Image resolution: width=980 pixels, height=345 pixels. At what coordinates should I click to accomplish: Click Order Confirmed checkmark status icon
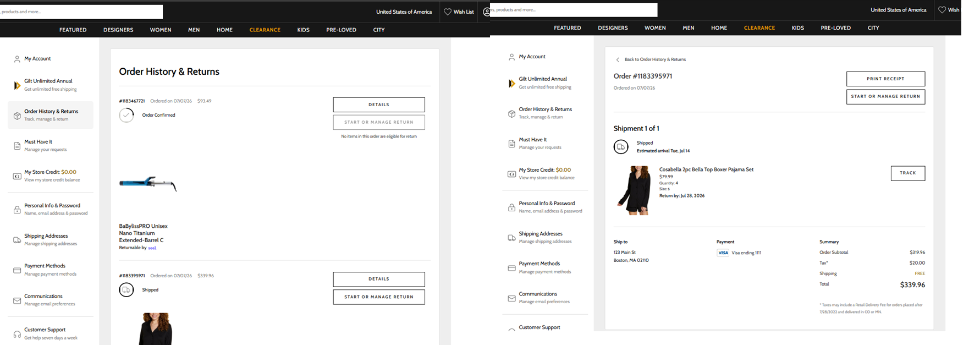click(126, 115)
